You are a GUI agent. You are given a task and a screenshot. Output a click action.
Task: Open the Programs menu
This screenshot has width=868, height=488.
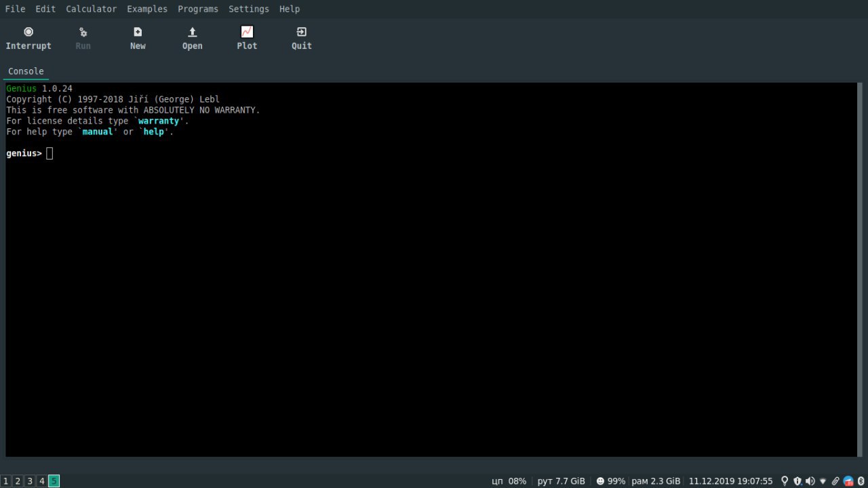coord(198,9)
